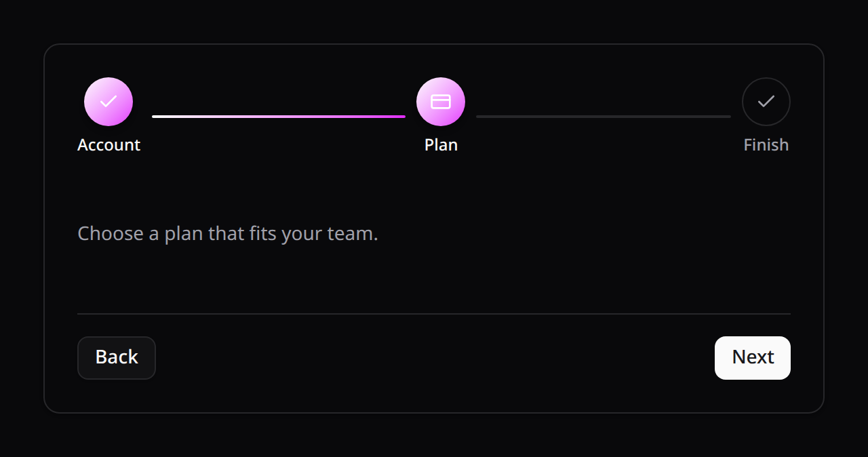Click the pink gradient circle above Plan
This screenshot has height=457, width=868.
pos(441,102)
